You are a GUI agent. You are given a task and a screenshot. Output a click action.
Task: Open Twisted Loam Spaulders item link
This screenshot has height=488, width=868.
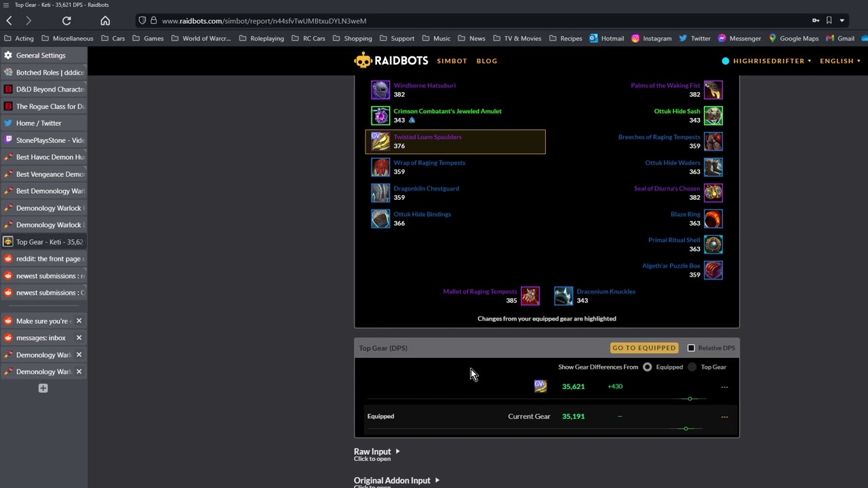[427, 137]
